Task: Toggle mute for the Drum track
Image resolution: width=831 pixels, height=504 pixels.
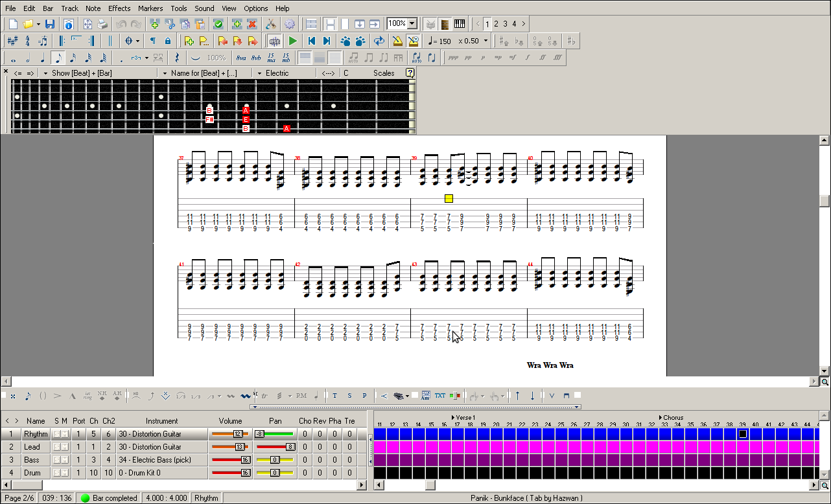Action: pyautogui.click(x=65, y=473)
